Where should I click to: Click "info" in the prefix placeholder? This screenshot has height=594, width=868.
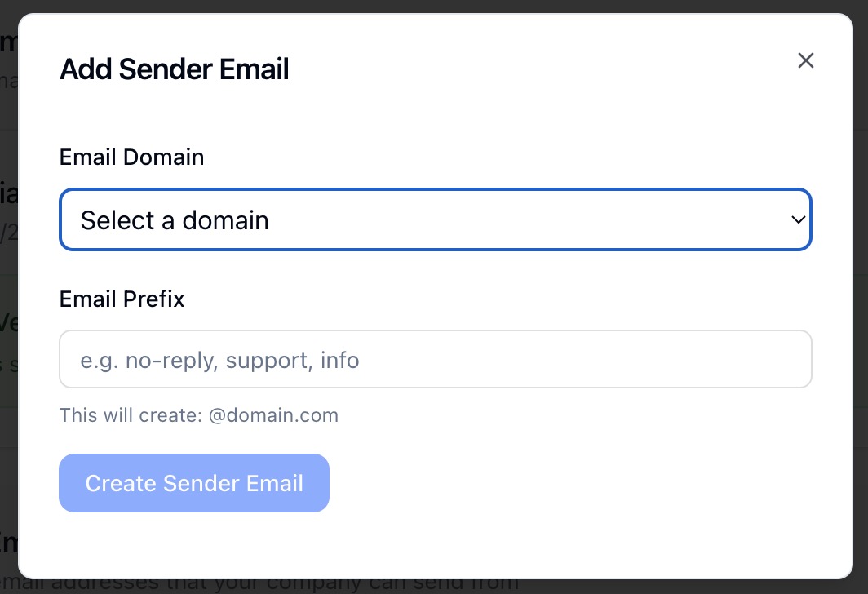(340, 360)
